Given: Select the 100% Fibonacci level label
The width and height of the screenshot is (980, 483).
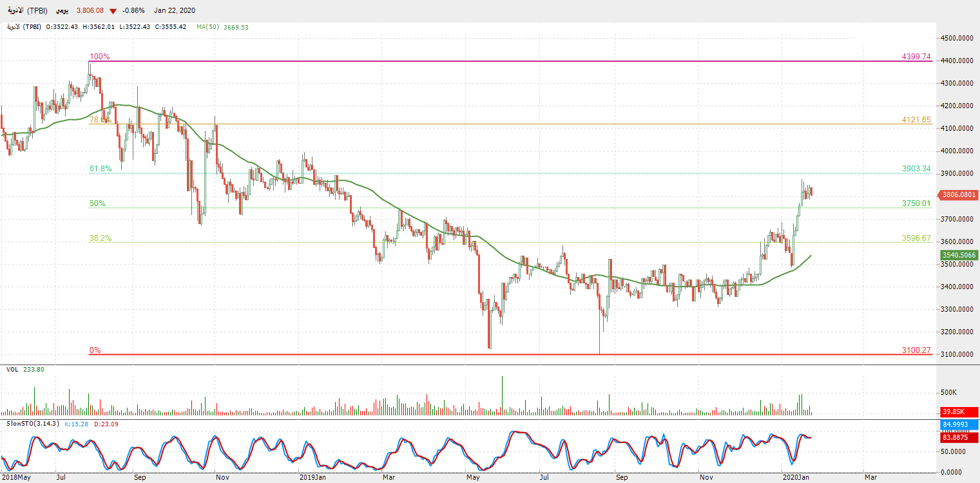Looking at the screenshot, I should tap(99, 57).
